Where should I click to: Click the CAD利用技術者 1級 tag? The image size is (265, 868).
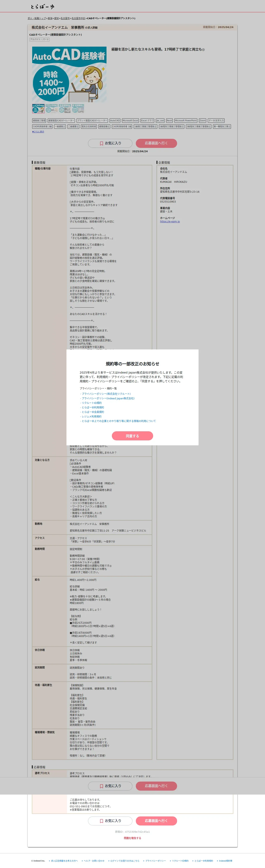point(122,126)
